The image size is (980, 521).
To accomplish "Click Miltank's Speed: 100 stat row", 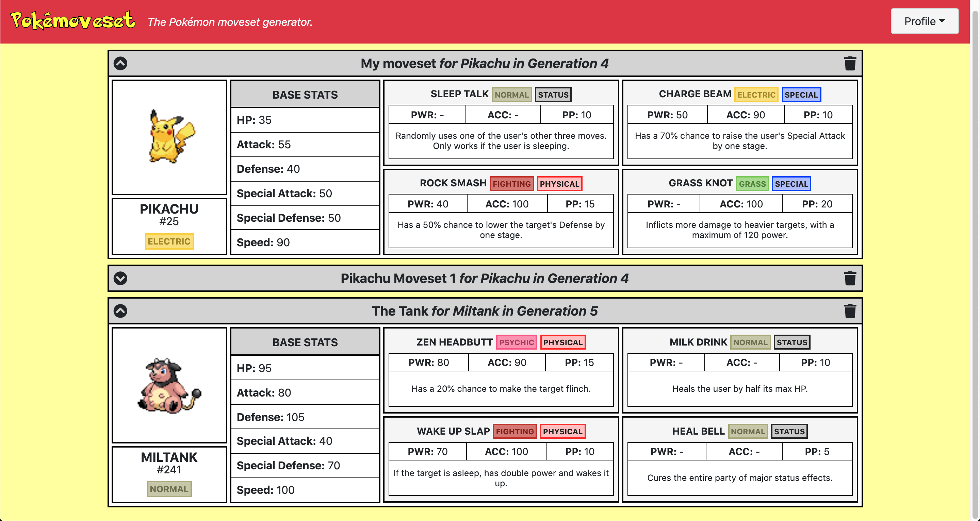I will [x=305, y=490].
